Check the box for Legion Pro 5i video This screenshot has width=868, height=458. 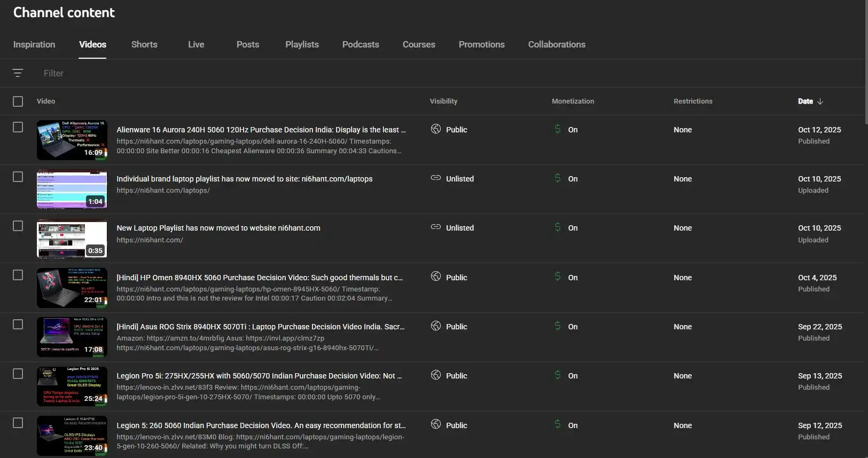[18, 374]
